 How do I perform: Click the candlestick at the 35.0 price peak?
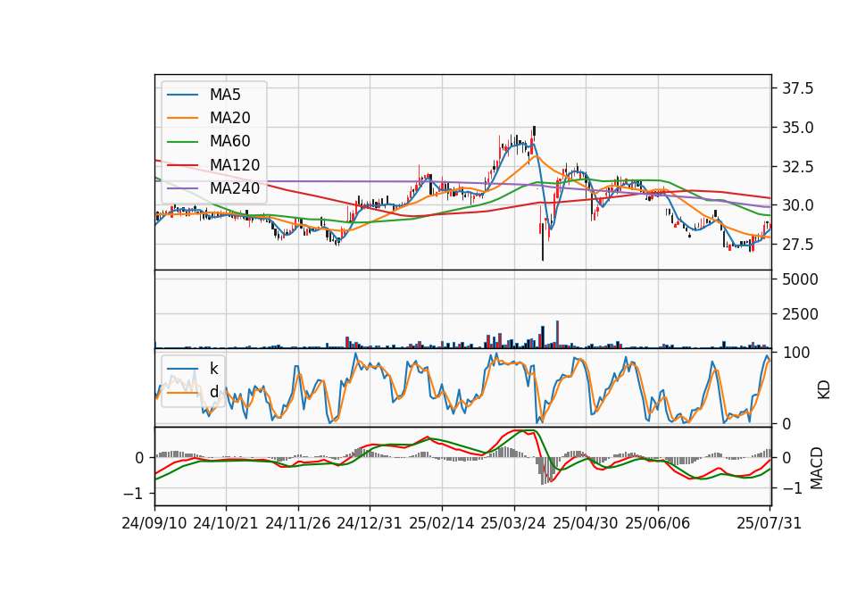pos(534,132)
